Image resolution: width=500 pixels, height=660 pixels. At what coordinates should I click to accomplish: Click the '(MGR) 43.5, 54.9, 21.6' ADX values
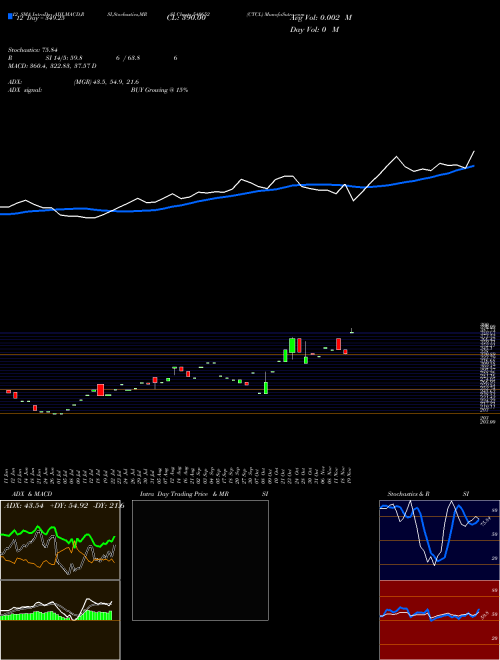point(106,82)
